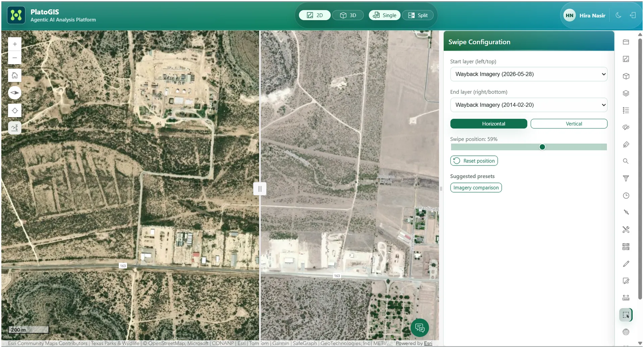Screen dimensions: 644x348
Task: Zoom out on the map
Action: [x=15, y=58]
